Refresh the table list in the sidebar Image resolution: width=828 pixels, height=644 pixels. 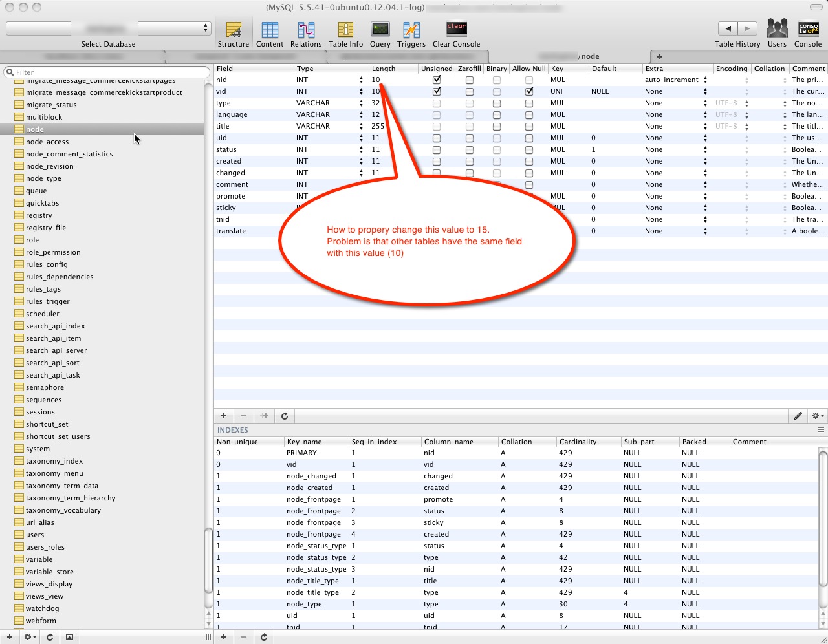50,637
